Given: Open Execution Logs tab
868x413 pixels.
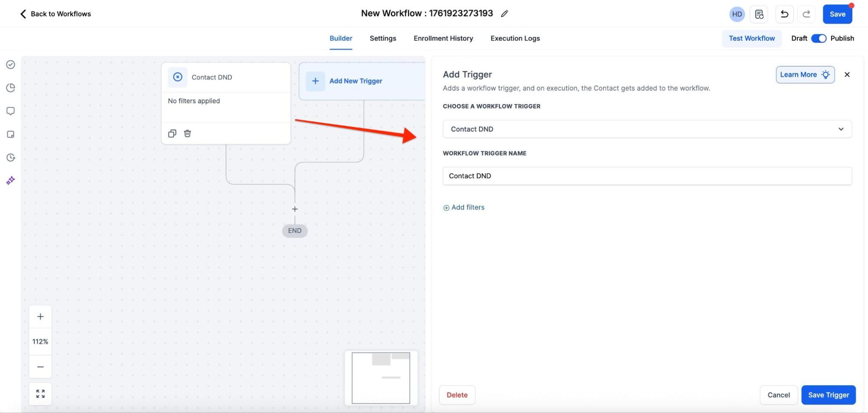Looking at the screenshot, I should 515,38.
